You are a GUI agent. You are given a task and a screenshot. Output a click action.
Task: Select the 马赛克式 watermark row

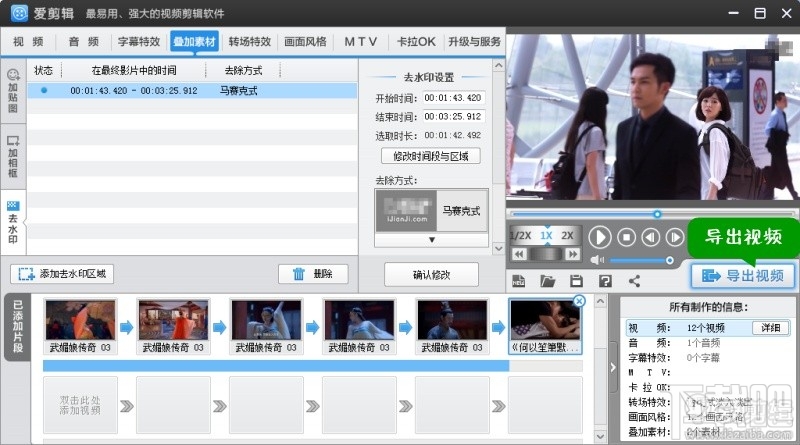pos(192,91)
